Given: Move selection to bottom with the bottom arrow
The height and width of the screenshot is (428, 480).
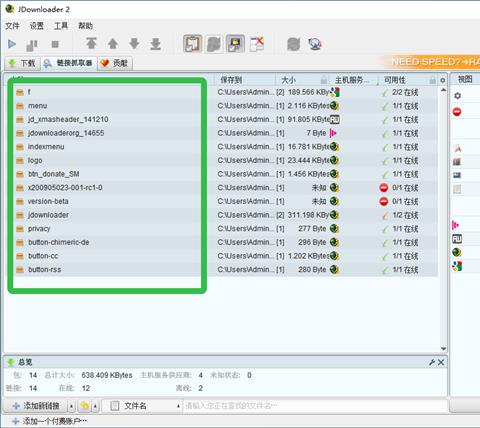Looking at the screenshot, I should coord(155,44).
